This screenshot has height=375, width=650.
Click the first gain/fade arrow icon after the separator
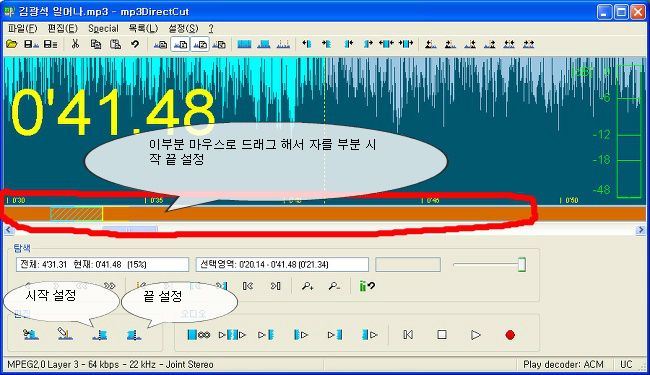(431, 44)
